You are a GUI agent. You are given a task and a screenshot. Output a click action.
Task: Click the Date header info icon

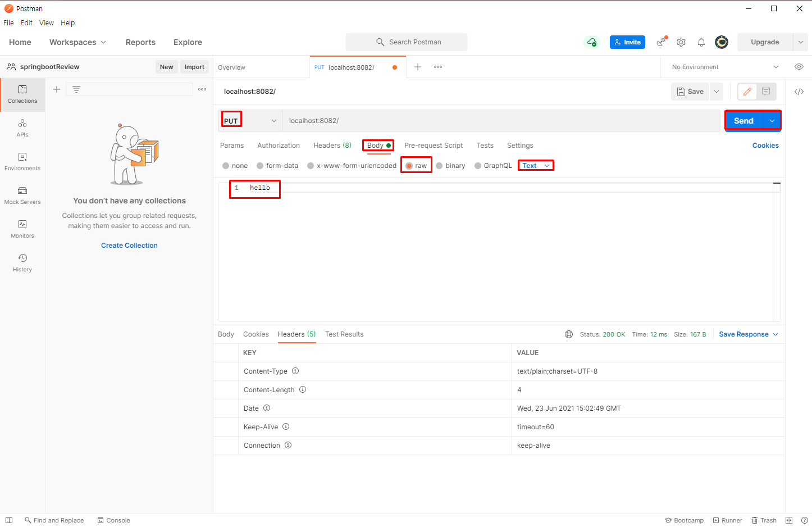tap(267, 408)
